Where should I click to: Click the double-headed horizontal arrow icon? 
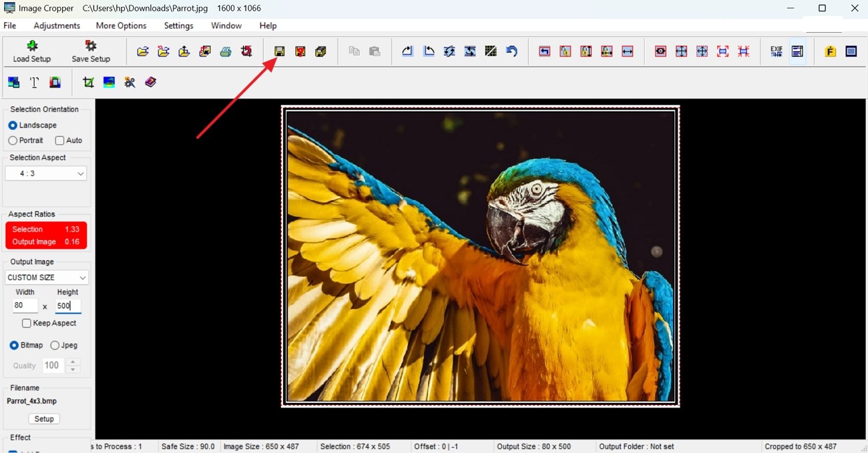coord(628,51)
